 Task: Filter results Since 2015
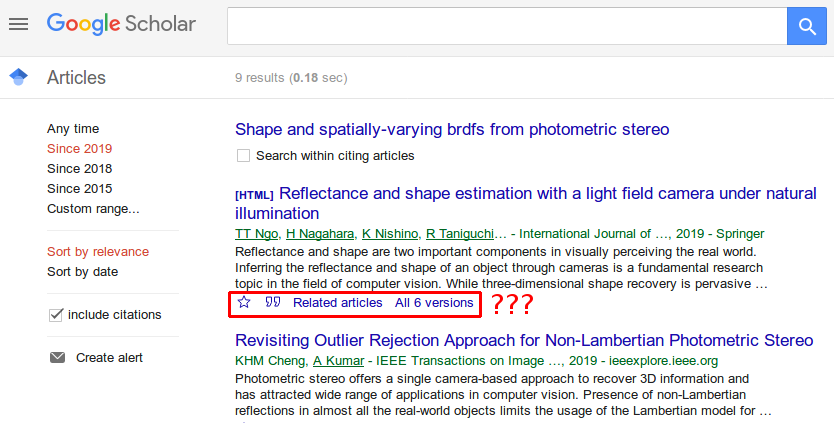[79, 189]
